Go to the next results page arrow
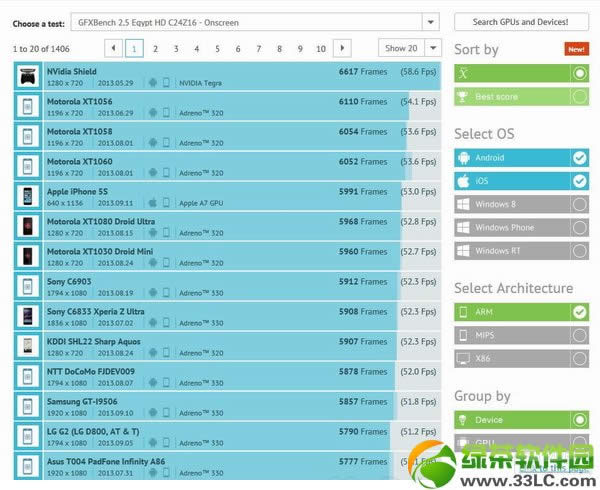This screenshot has height=490, width=600. 342,48
